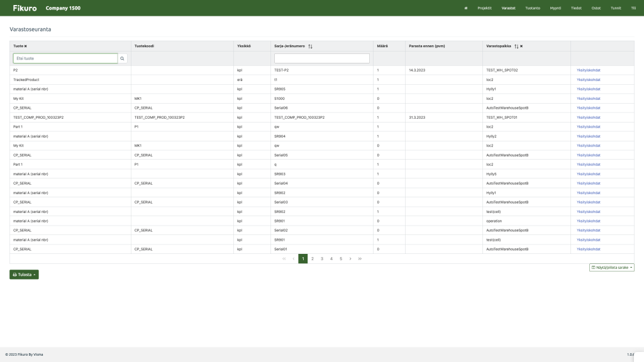Viewport: 644px width, 362px height.
Task: Go to the next page arrow
Action: [350, 259]
